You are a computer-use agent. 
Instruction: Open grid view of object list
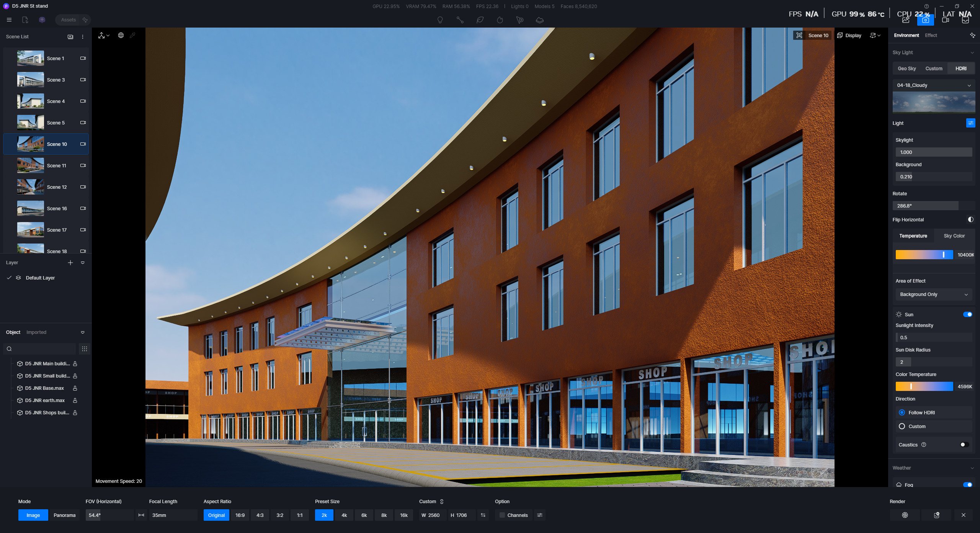click(x=85, y=349)
